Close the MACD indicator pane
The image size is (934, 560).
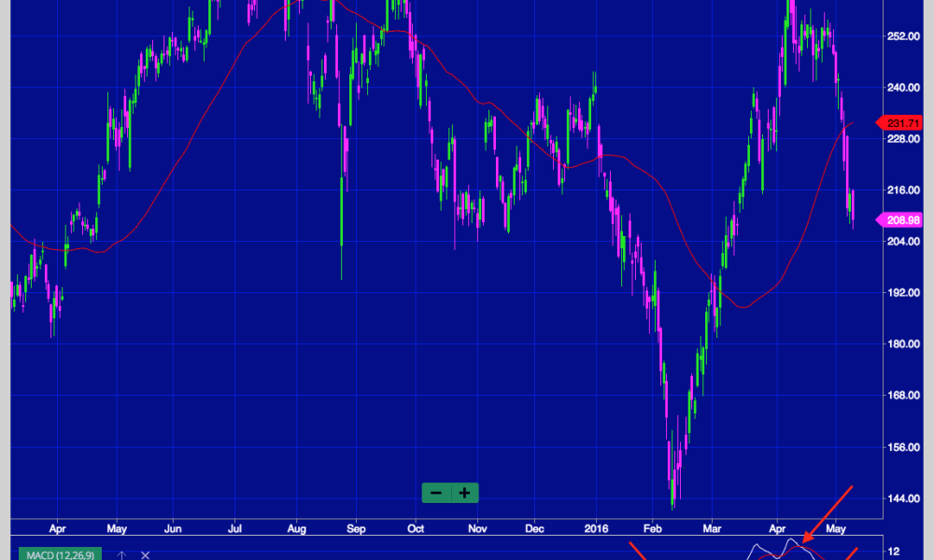(145, 555)
